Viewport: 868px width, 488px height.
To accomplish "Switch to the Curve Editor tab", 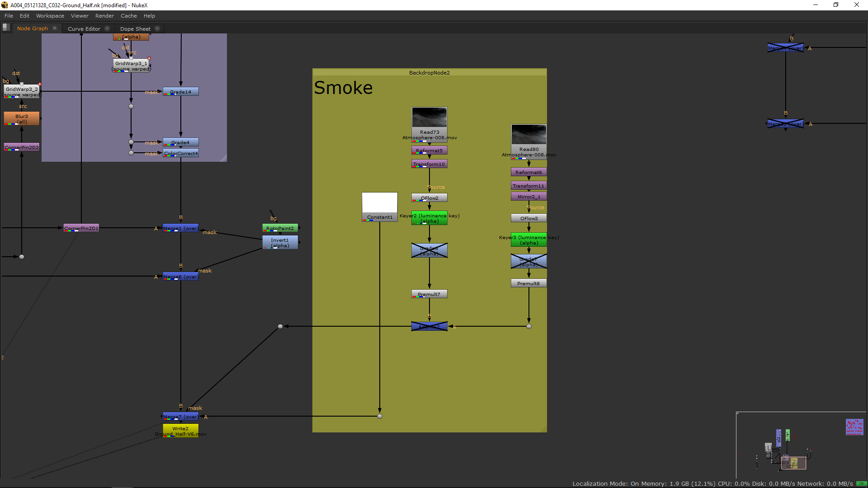I will point(84,28).
